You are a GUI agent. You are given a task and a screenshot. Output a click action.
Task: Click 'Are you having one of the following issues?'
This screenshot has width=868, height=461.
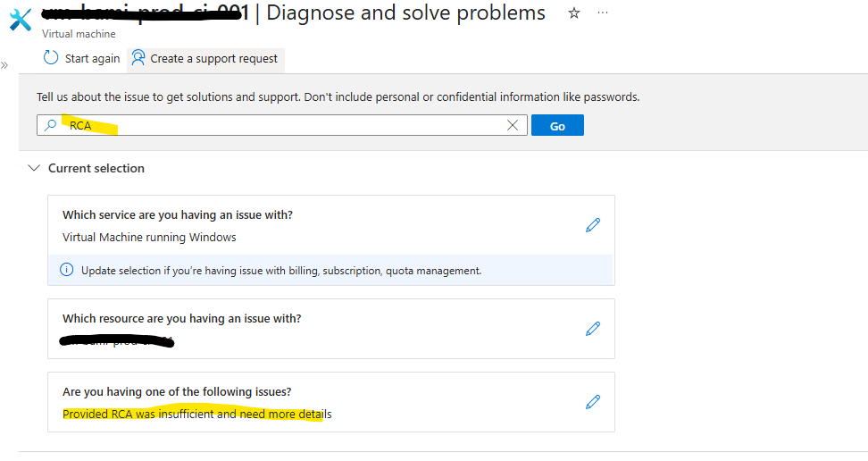click(x=177, y=391)
